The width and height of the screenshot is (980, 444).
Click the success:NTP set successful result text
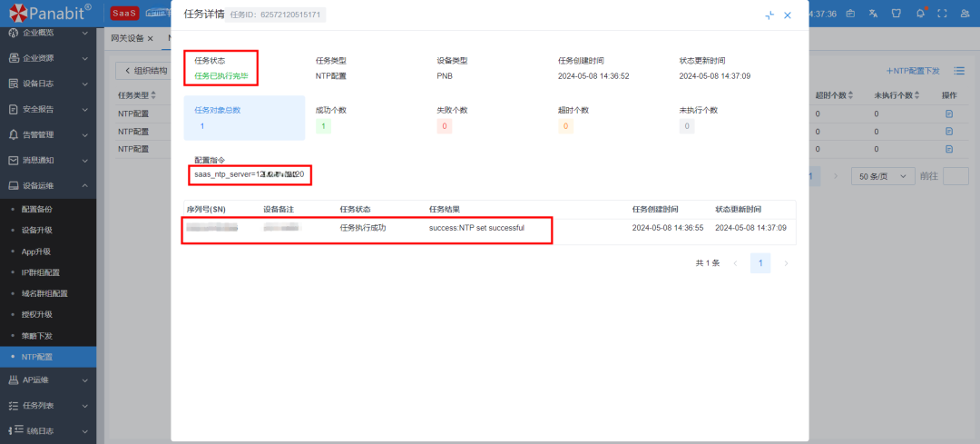coord(476,228)
